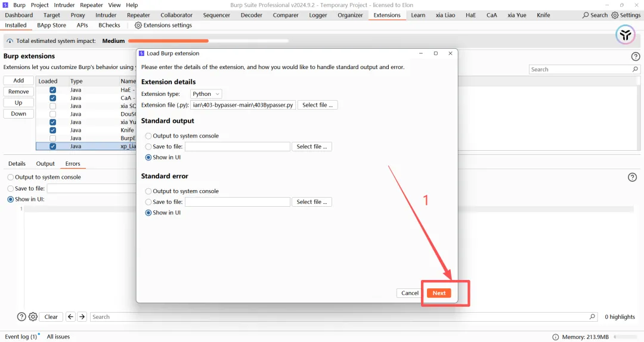
Task: Select Standard error 'Show in UI' radio
Action: point(148,213)
